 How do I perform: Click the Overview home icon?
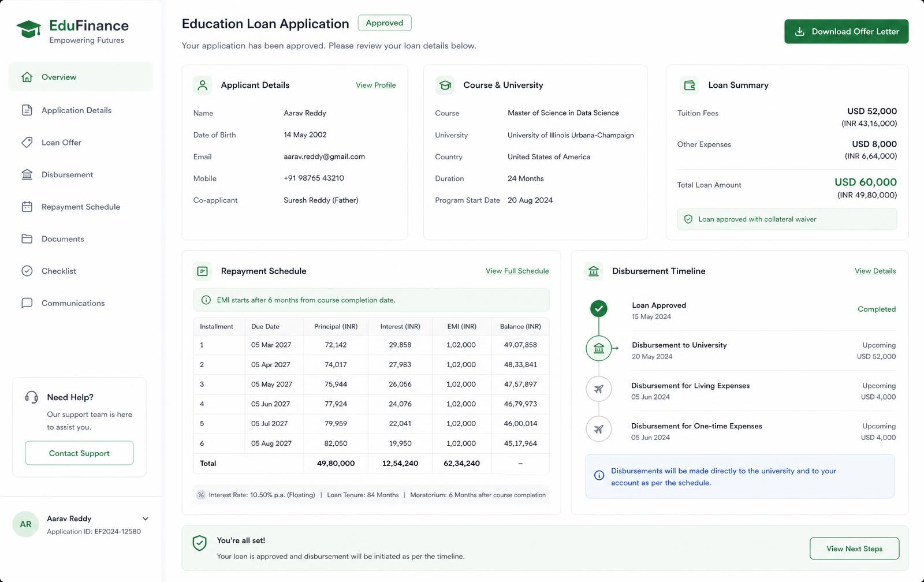pyautogui.click(x=27, y=77)
